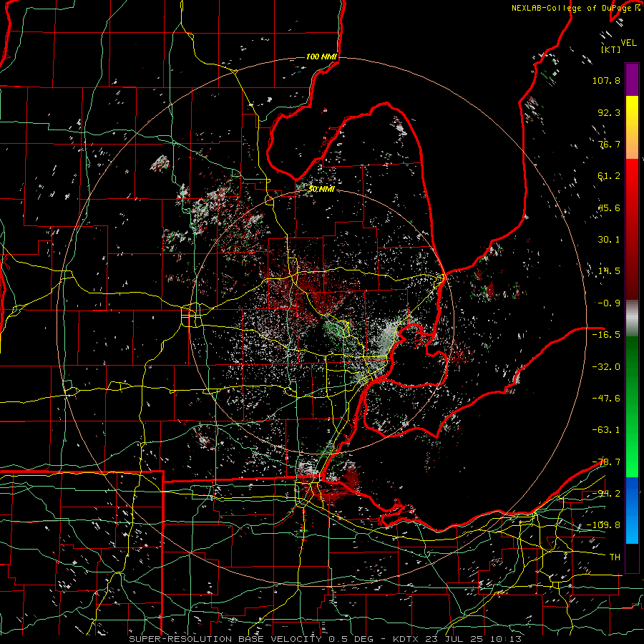Select the -47.6 velocity scale value
The image size is (644, 644).
(606, 399)
